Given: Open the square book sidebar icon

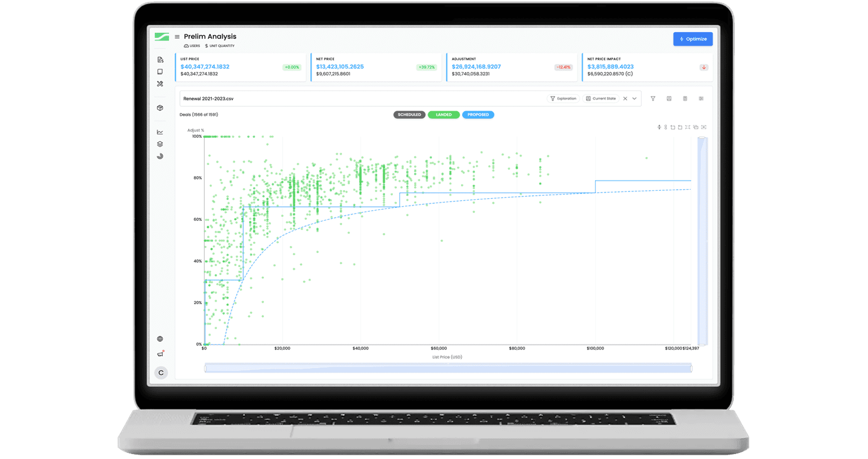Looking at the screenshot, I should tap(160, 72).
